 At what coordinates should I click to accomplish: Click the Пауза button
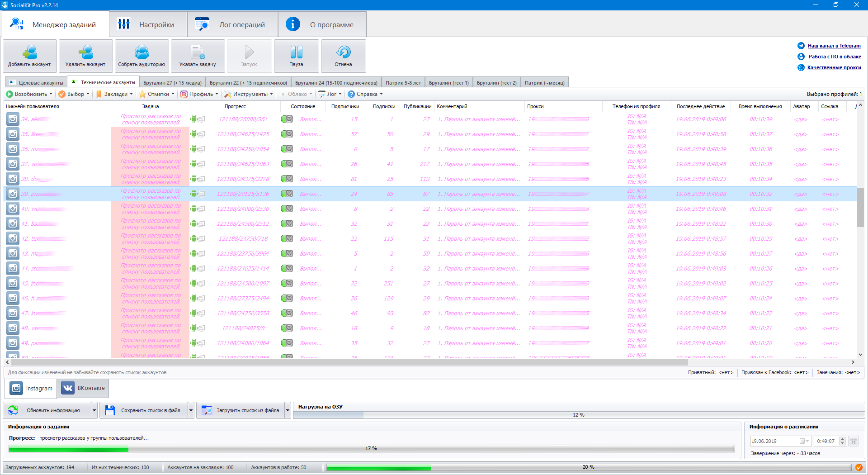pos(297,56)
